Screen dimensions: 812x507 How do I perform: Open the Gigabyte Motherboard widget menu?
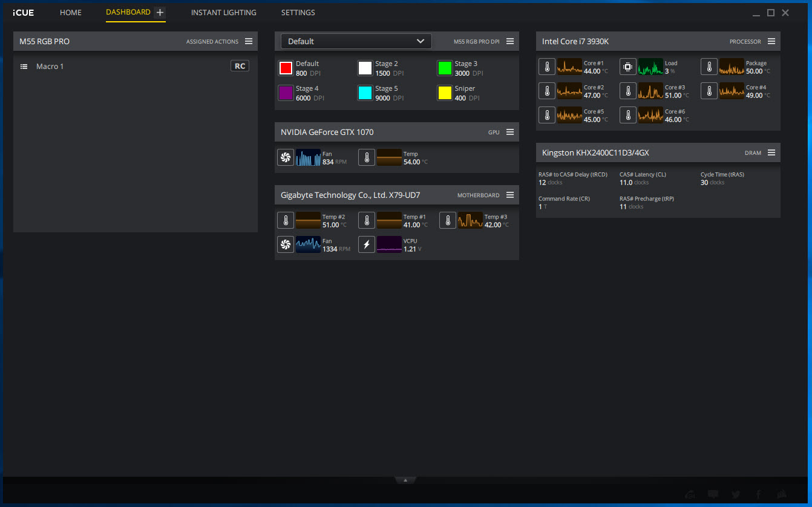pos(510,195)
